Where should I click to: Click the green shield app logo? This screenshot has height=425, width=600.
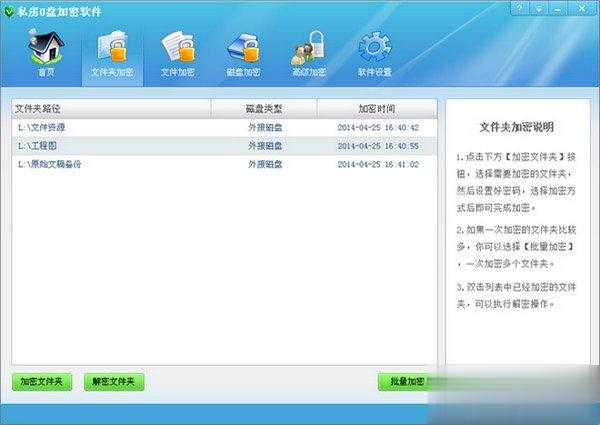(8, 11)
